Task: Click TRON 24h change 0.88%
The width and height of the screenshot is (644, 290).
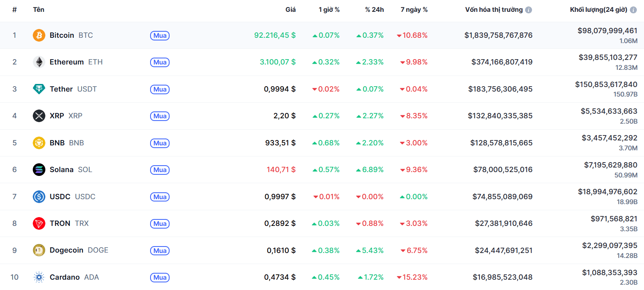Action: (370, 223)
